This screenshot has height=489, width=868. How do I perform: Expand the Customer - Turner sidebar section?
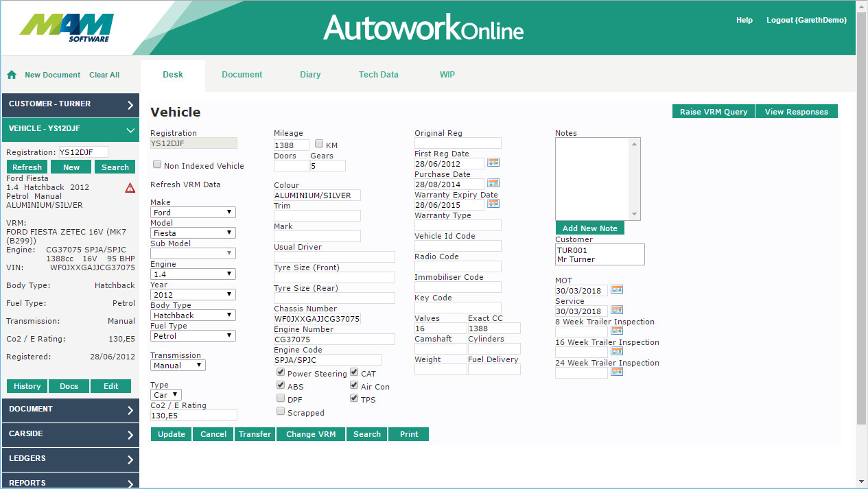tap(71, 104)
